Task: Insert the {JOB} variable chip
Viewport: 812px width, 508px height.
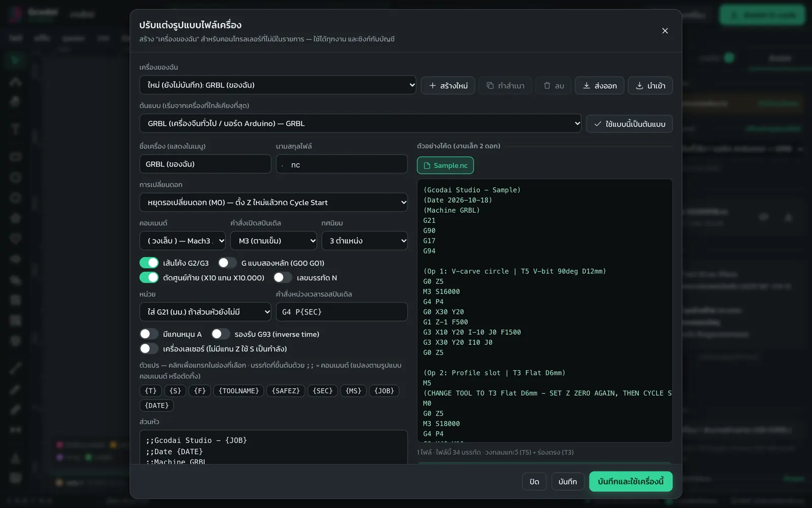Action: (384, 391)
